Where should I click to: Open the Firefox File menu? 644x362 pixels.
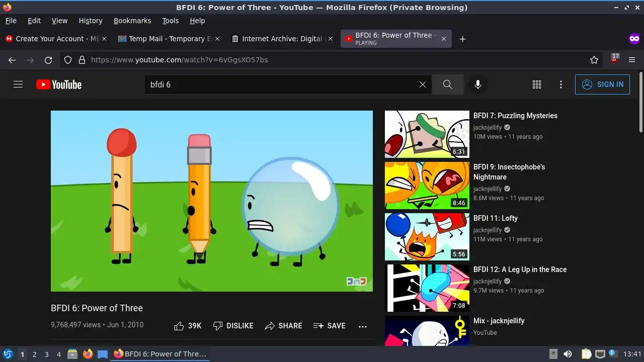coord(11,21)
